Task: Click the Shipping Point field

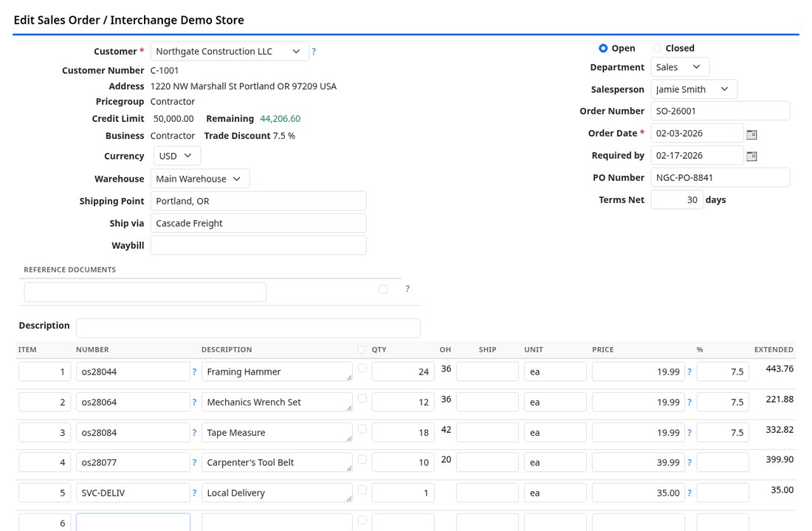Action: click(x=258, y=201)
